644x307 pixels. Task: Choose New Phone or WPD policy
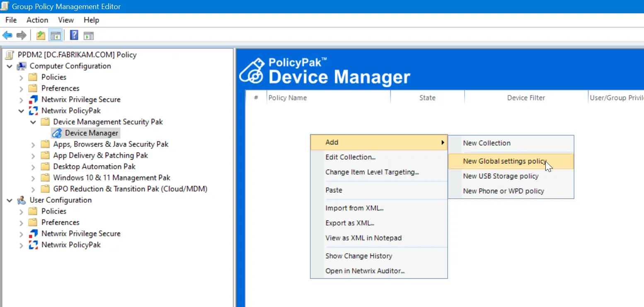(x=511, y=191)
